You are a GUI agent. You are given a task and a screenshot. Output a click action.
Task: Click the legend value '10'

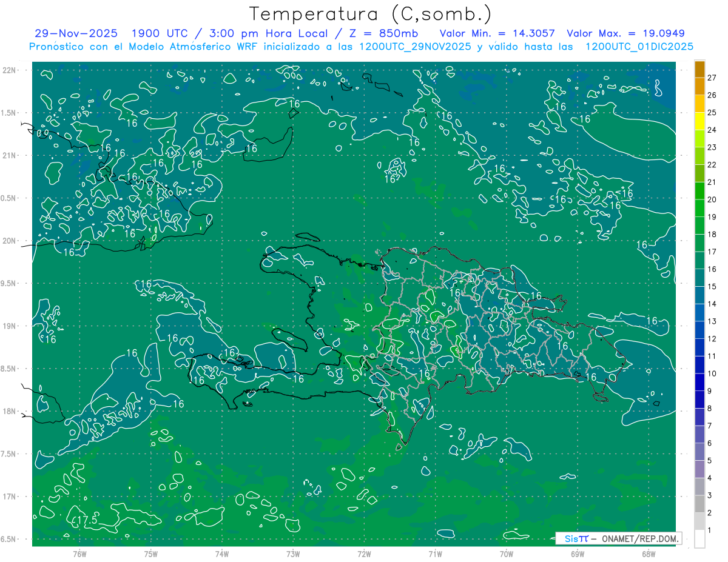(x=712, y=373)
